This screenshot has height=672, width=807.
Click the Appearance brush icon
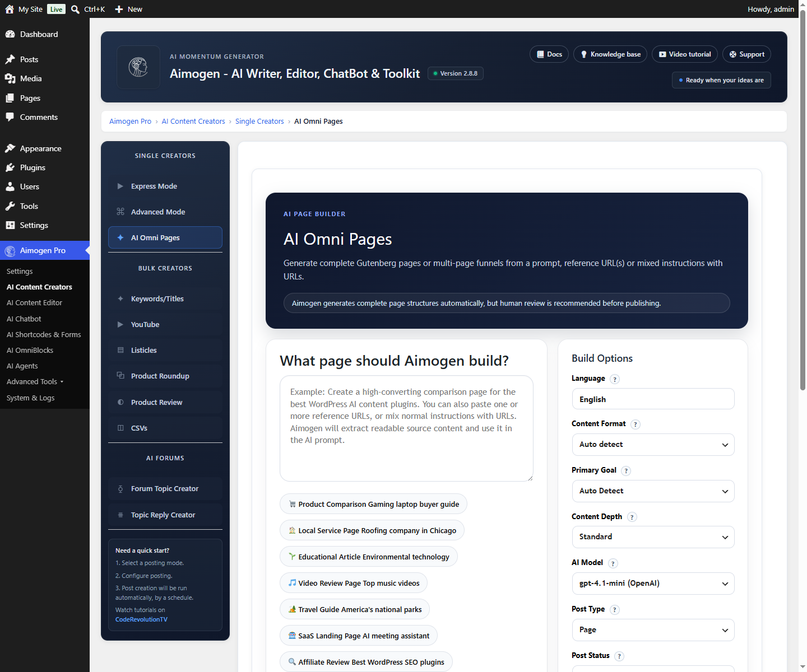10,148
